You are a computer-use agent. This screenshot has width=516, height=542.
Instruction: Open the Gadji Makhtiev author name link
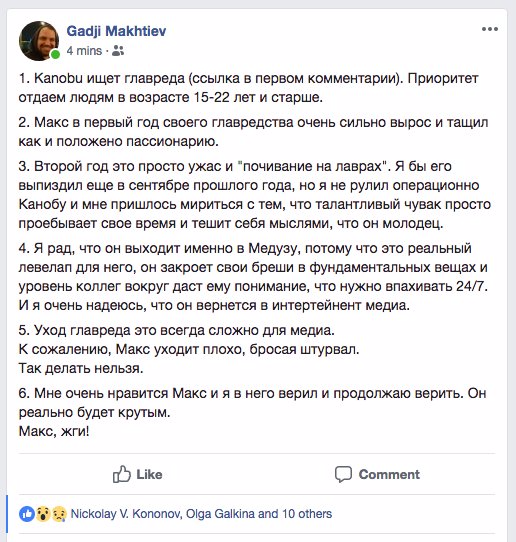116,31
